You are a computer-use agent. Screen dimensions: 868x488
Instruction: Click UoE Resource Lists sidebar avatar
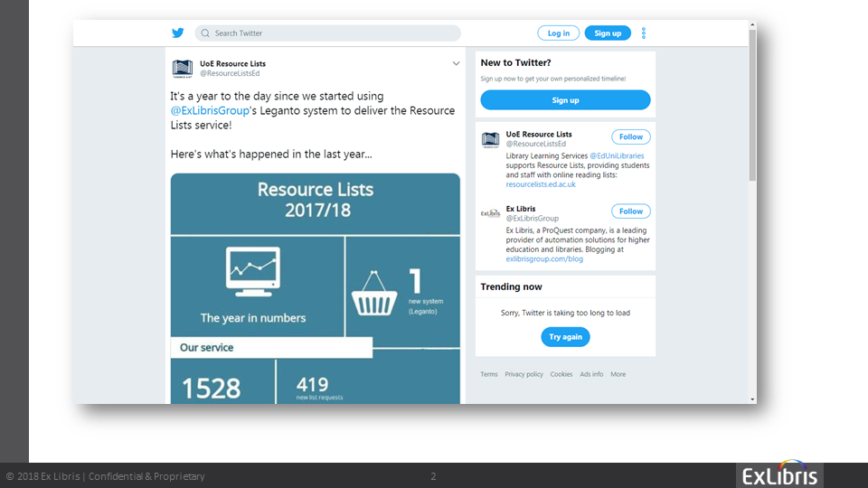[x=490, y=139]
